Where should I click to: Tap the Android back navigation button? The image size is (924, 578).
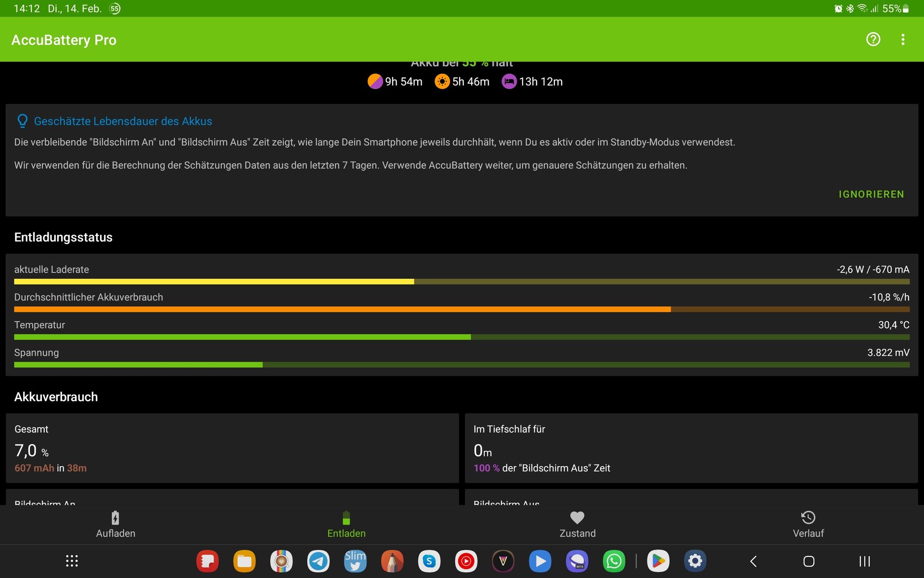(754, 561)
